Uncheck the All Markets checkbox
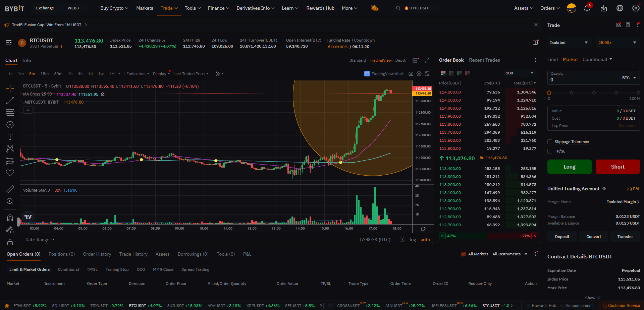644x310 pixels. coord(463,254)
